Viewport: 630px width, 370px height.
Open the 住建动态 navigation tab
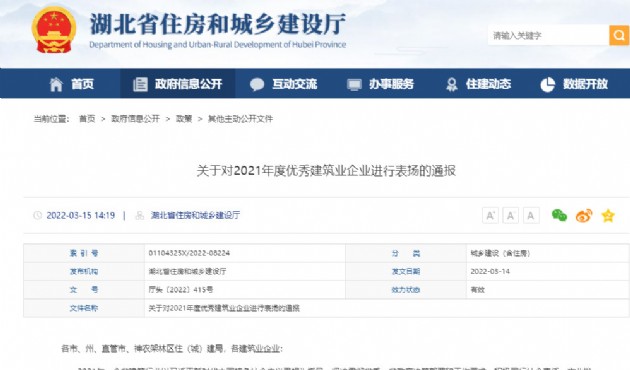(478, 84)
